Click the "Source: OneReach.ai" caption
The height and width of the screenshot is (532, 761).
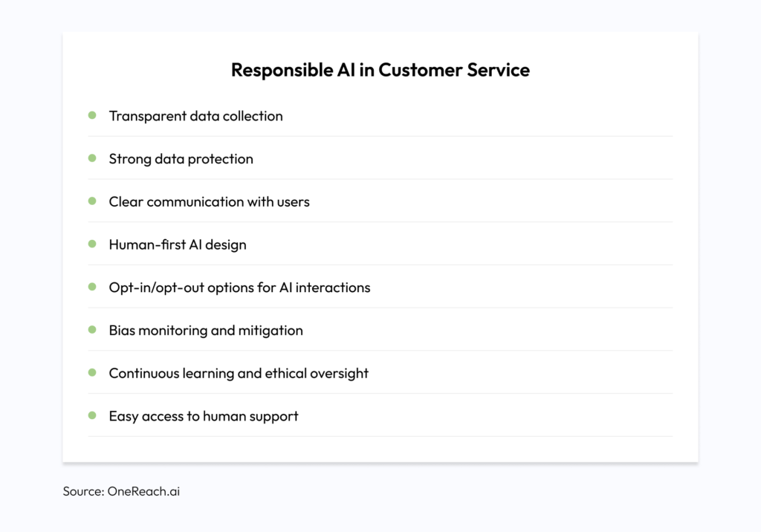[x=121, y=491]
